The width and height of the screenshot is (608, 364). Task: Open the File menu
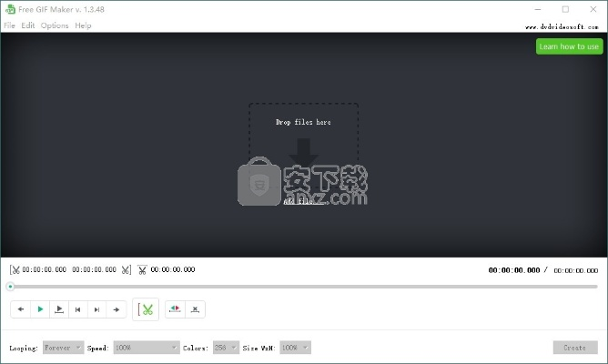(9, 25)
